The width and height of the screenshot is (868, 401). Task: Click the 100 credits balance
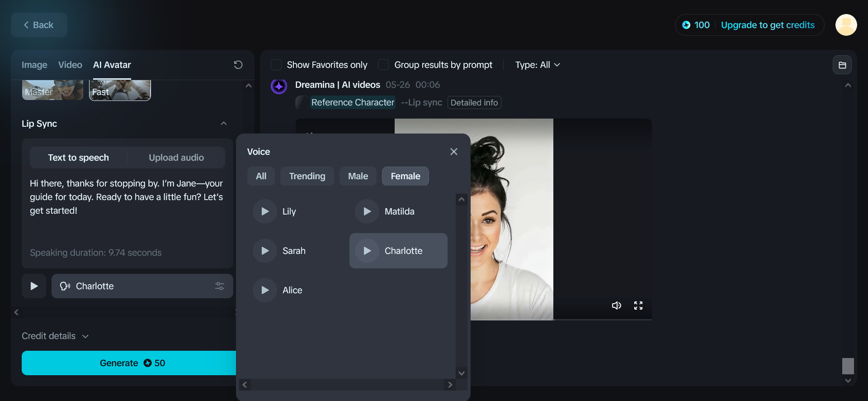click(x=696, y=25)
